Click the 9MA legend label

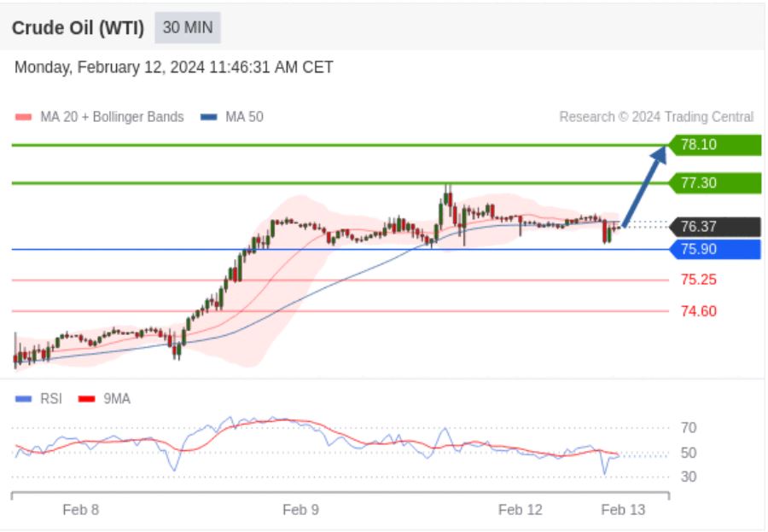117,399
